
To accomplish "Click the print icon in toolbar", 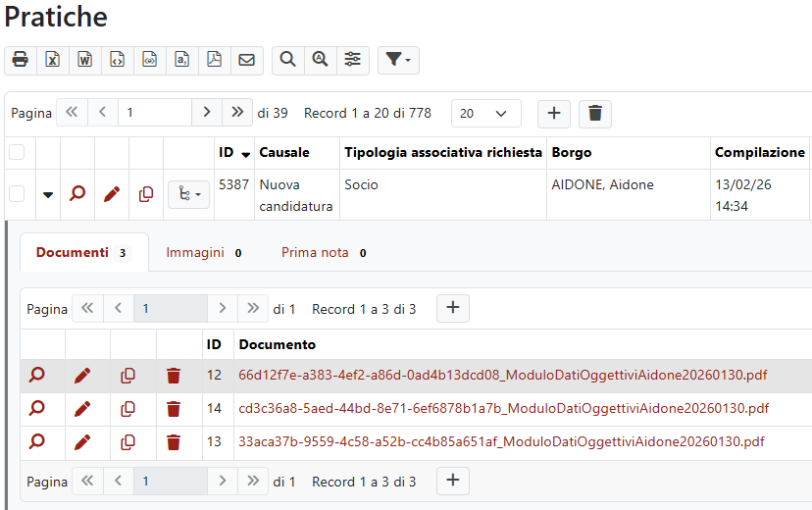I will pos(20,60).
